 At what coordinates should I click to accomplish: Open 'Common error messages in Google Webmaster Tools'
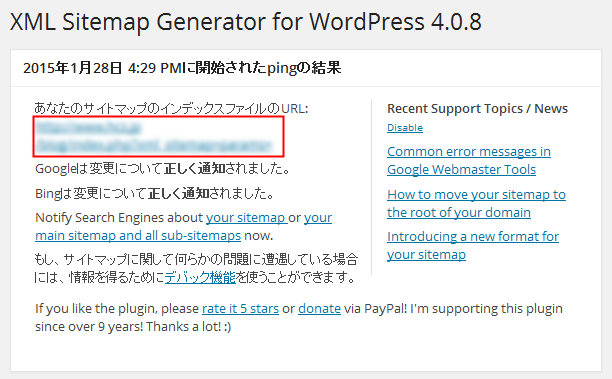[x=469, y=160]
